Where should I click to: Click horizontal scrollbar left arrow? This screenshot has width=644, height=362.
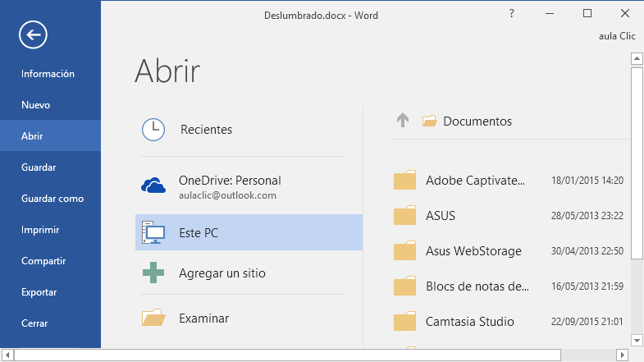tap(7, 355)
